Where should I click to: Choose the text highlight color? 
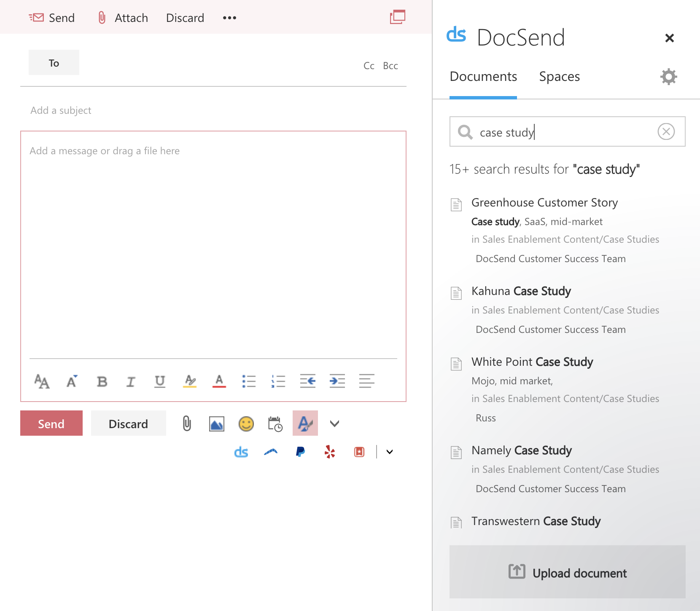click(190, 381)
